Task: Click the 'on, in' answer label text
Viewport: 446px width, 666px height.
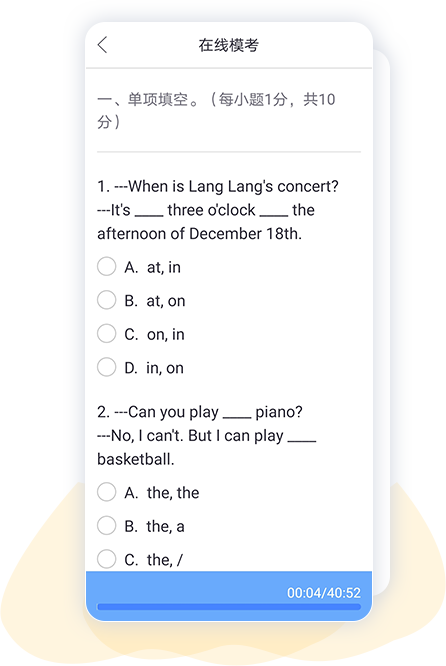Action: pos(166,335)
